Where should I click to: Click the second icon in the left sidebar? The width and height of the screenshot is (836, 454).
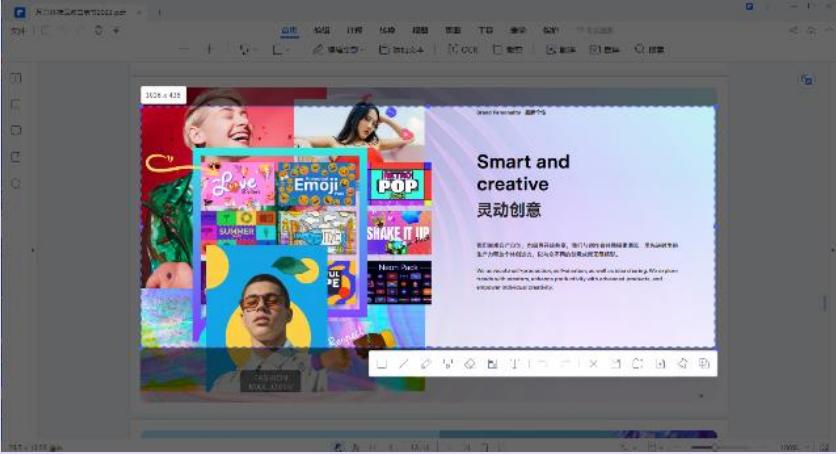pos(16,104)
